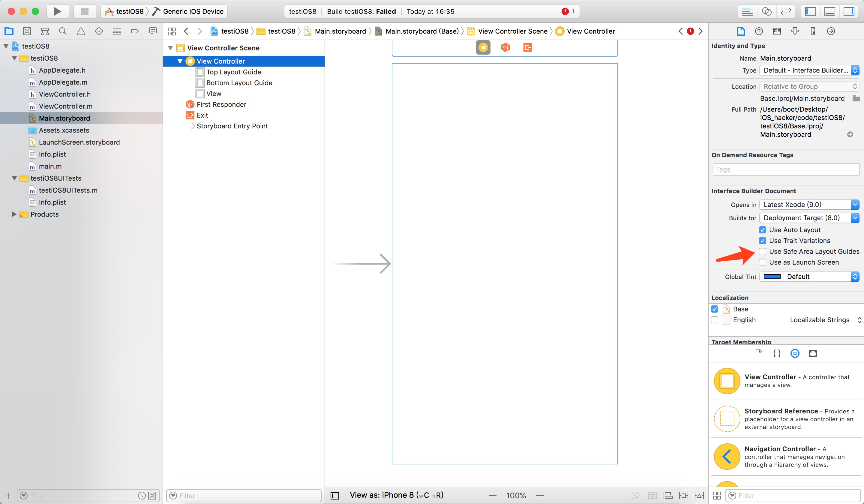Open the Source Control navigator

pos(27,31)
